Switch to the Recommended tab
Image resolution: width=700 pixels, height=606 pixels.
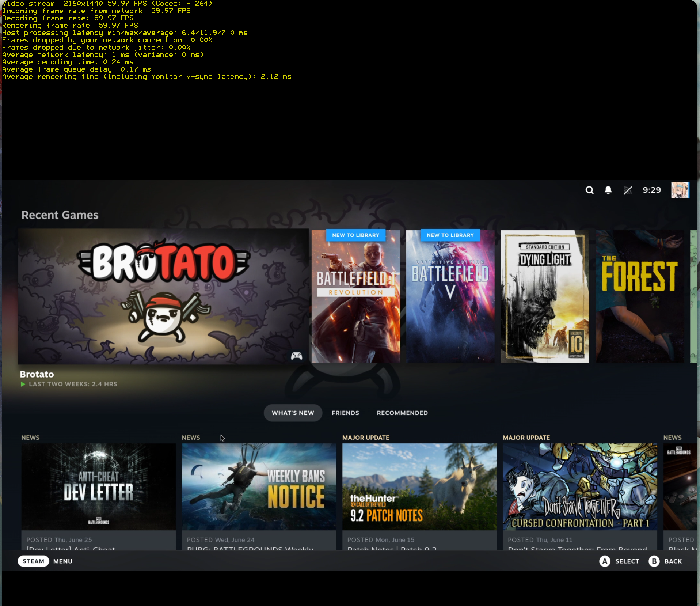click(x=402, y=413)
